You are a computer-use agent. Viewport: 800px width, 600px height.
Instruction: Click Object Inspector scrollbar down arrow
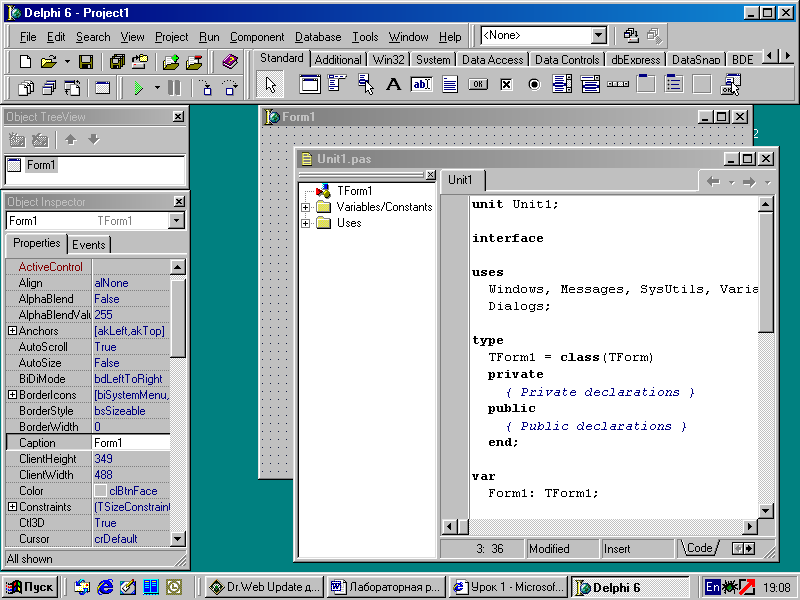178,538
